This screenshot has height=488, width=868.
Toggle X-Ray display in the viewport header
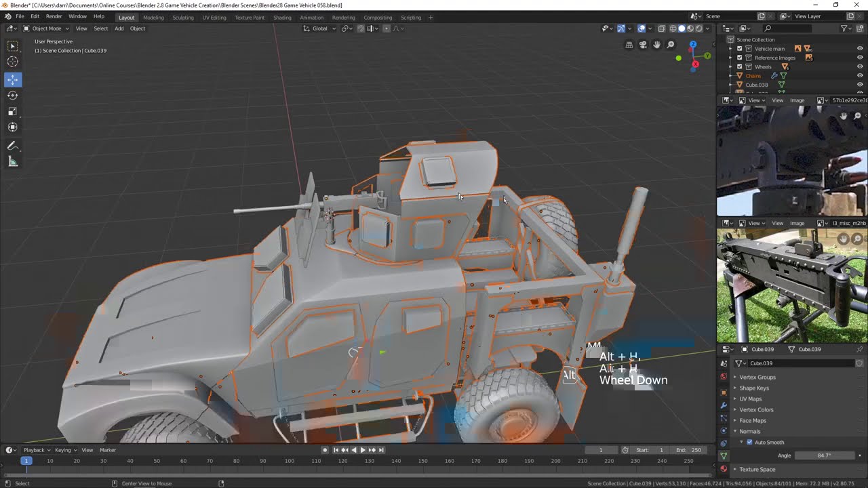(x=661, y=28)
